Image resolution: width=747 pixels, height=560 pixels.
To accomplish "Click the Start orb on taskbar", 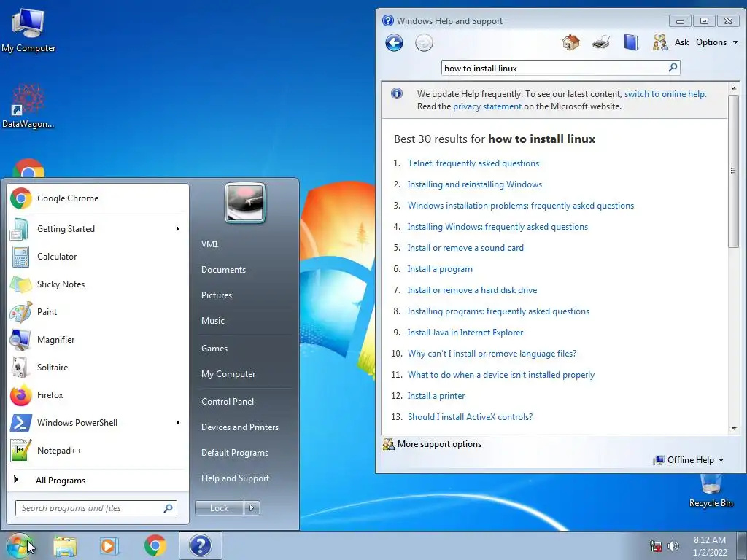I will [19, 545].
